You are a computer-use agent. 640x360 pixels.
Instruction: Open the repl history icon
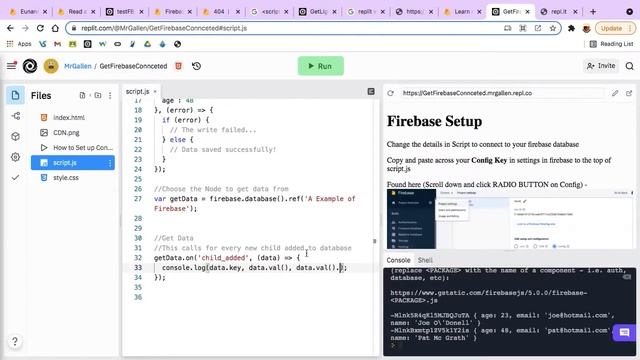(196, 66)
